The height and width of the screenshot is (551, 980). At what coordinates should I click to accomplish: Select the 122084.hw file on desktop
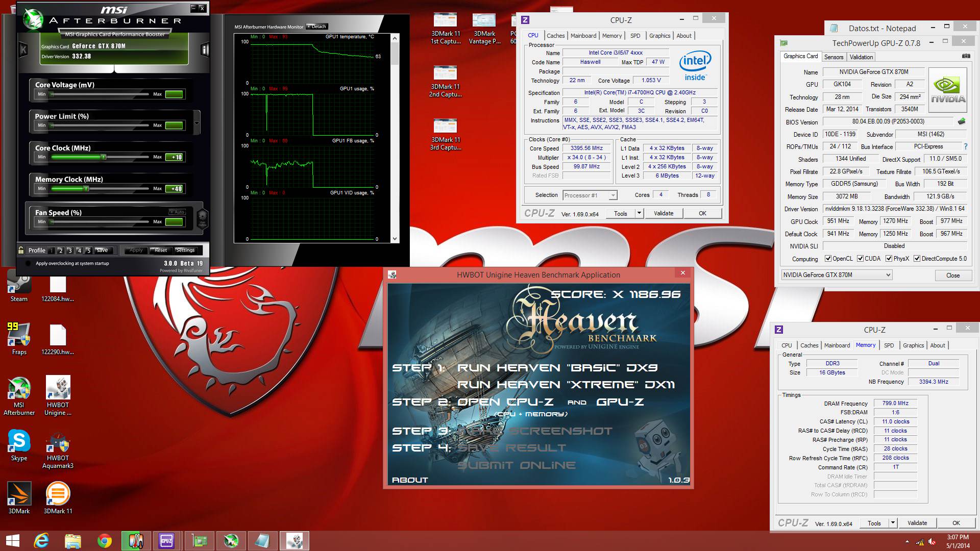(58, 288)
